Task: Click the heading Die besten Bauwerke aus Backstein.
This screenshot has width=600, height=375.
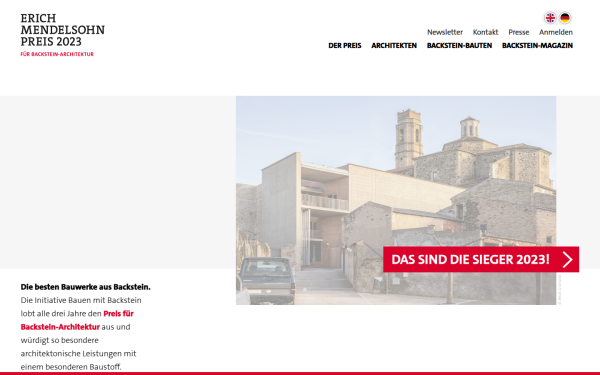Action: [x=85, y=287]
